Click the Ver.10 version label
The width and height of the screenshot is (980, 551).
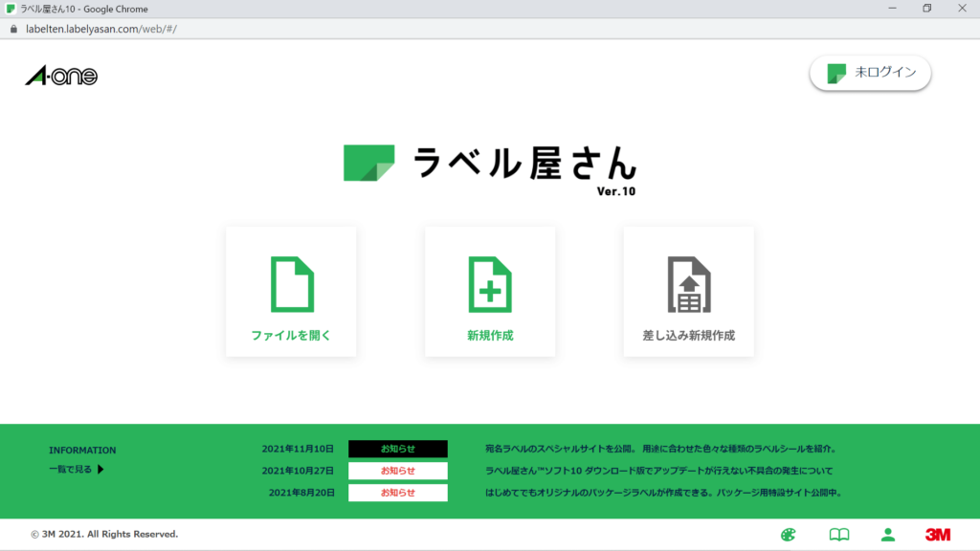coord(616,191)
